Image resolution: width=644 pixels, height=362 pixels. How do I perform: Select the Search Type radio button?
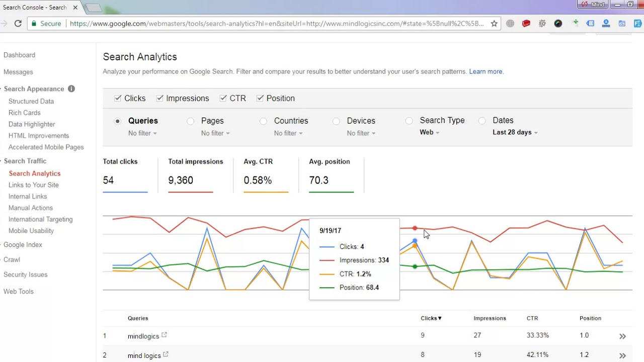click(x=409, y=121)
